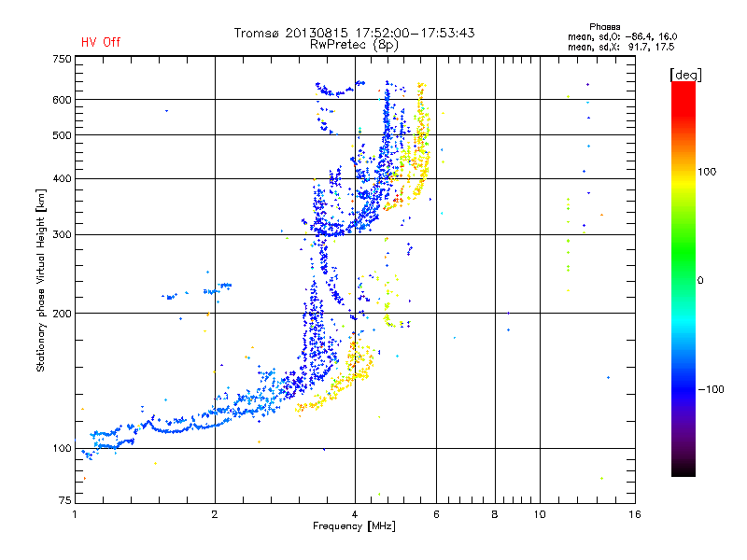Click the '500' height axis tick label
This screenshot has height=560, width=747.
click(62, 135)
